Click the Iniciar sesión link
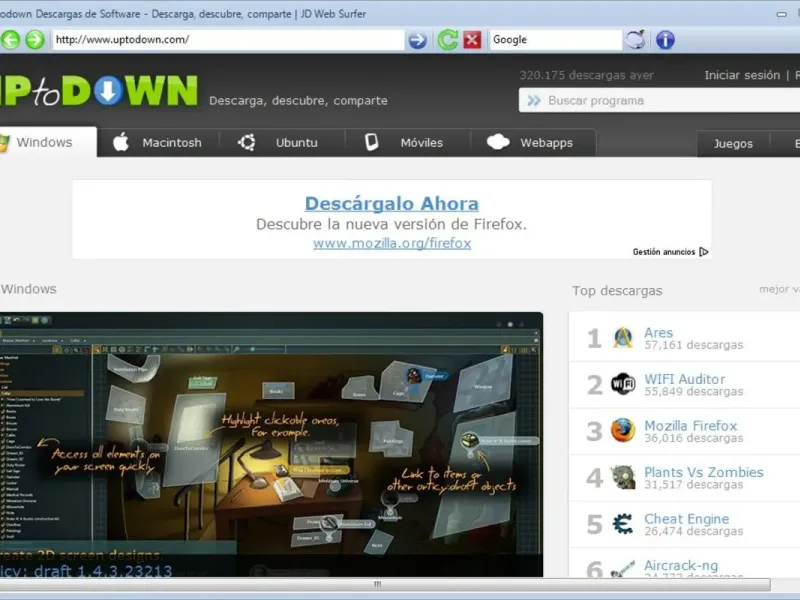Screen dimensions: 800x600 coord(742,76)
